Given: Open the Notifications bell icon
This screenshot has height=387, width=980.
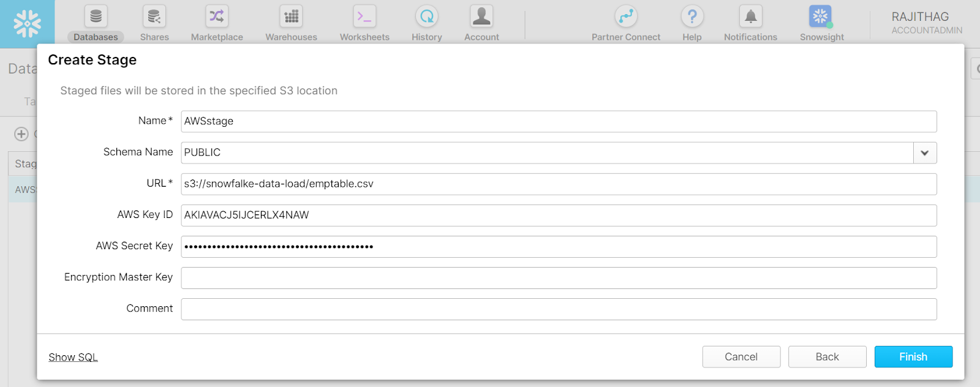Looking at the screenshot, I should point(750,17).
